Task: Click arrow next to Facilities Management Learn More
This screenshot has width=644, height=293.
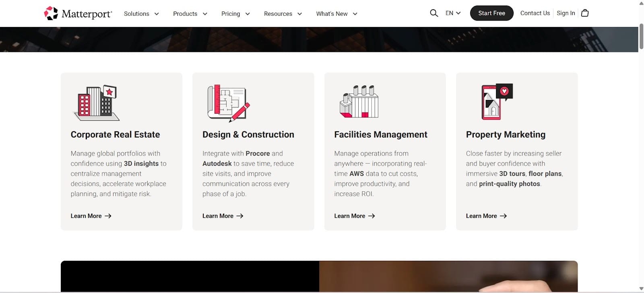Action: [x=372, y=216]
